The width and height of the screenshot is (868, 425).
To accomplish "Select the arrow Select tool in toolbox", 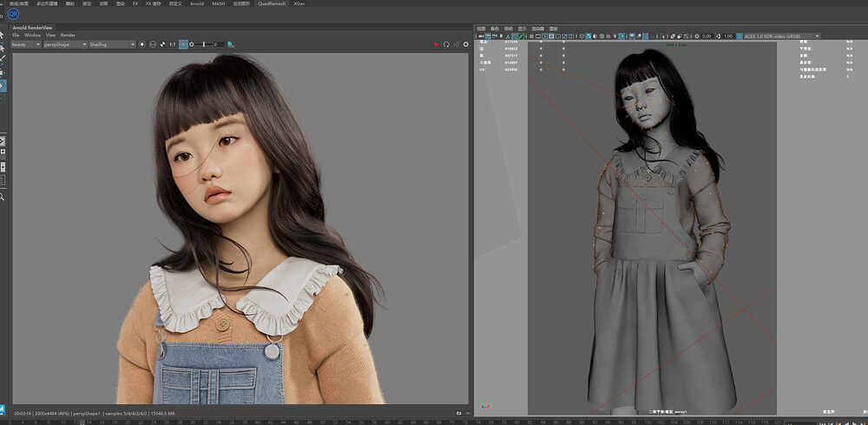I will 3,36.
